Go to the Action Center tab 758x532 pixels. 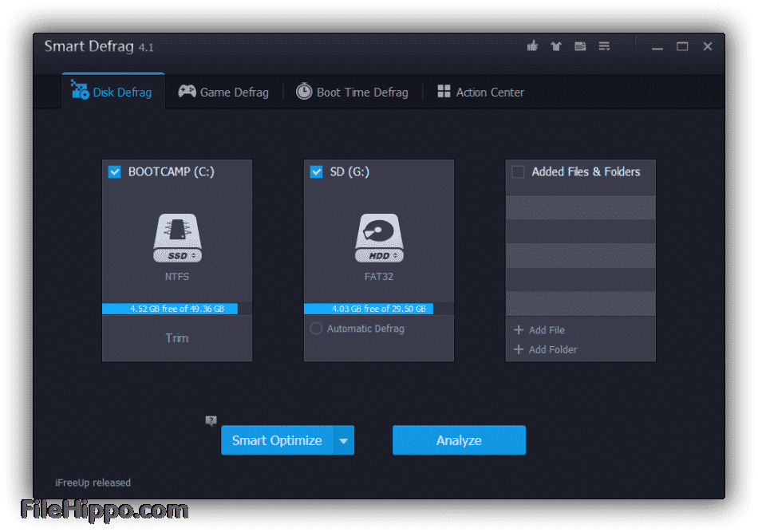tap(480, 93)
